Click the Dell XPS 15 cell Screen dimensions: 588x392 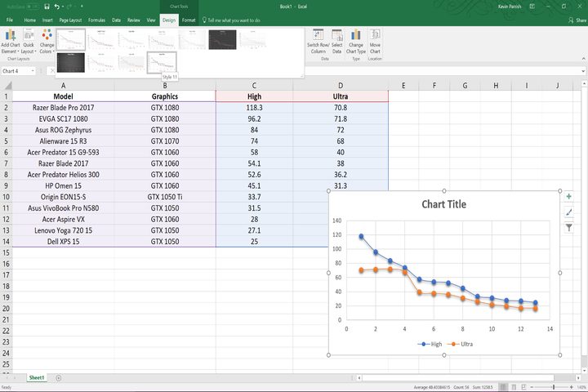click(x=63, y=242)
